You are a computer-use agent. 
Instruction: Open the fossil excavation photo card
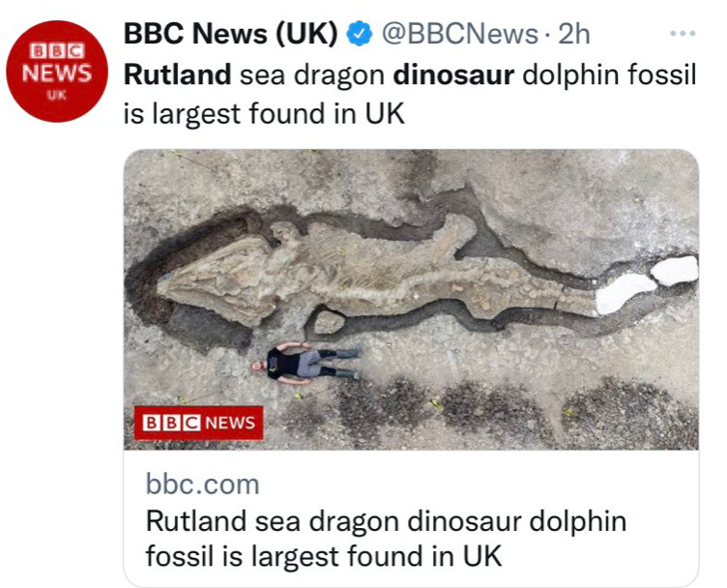[x=411, y=300]
